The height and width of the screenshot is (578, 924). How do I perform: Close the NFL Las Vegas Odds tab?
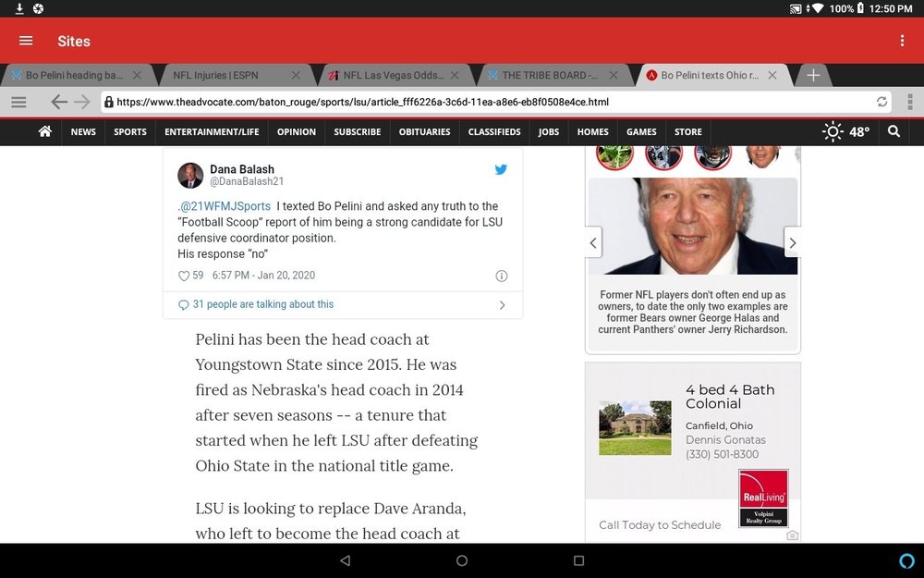click(455, 76)
